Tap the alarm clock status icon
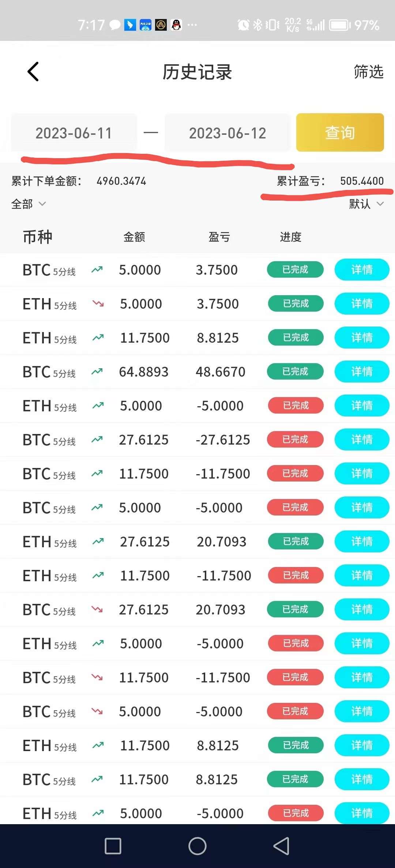This screenshot has width=395, height=868. coord(243,25)
